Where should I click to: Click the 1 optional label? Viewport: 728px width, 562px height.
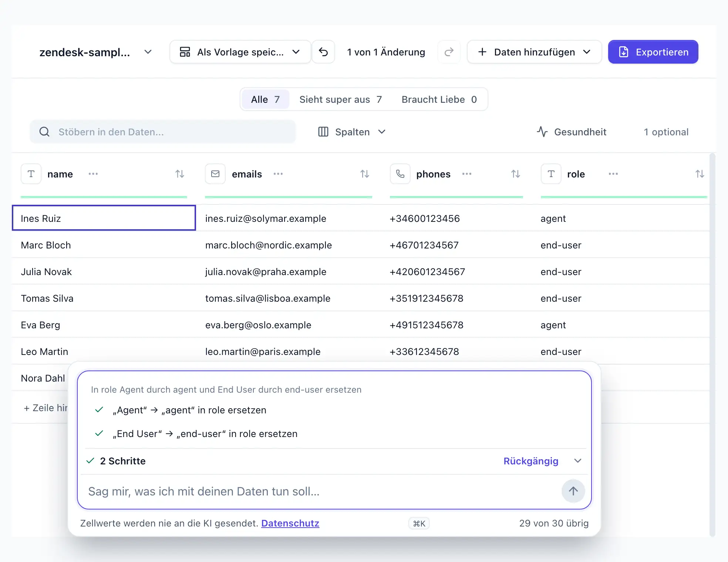[666, 132]
